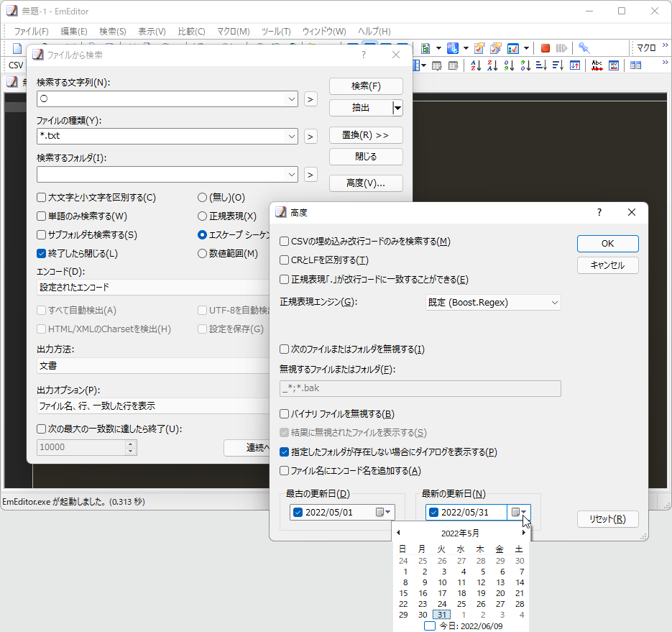Reverse line order with the sort toolbar icon
Image resolution: width=672 pixels, height=632 pixels.
click(x=574, y=65)
